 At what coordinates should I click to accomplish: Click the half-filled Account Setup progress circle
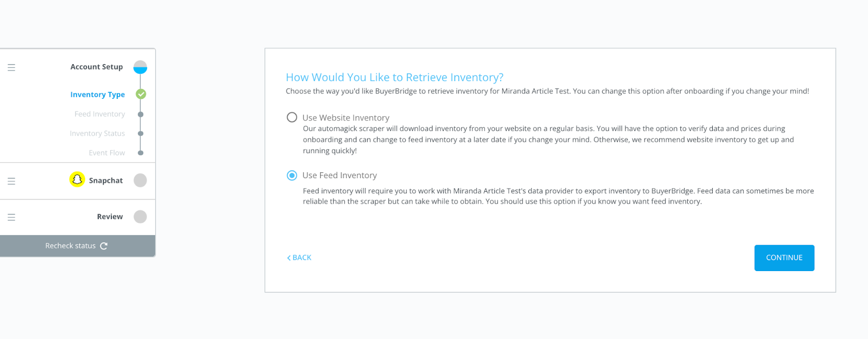(141, 67)
